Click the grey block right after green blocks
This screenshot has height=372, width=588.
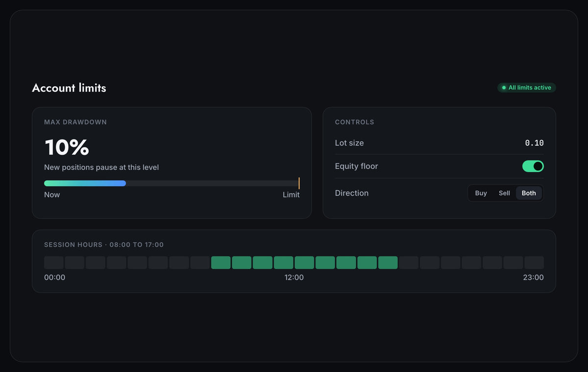coord(409,262)
